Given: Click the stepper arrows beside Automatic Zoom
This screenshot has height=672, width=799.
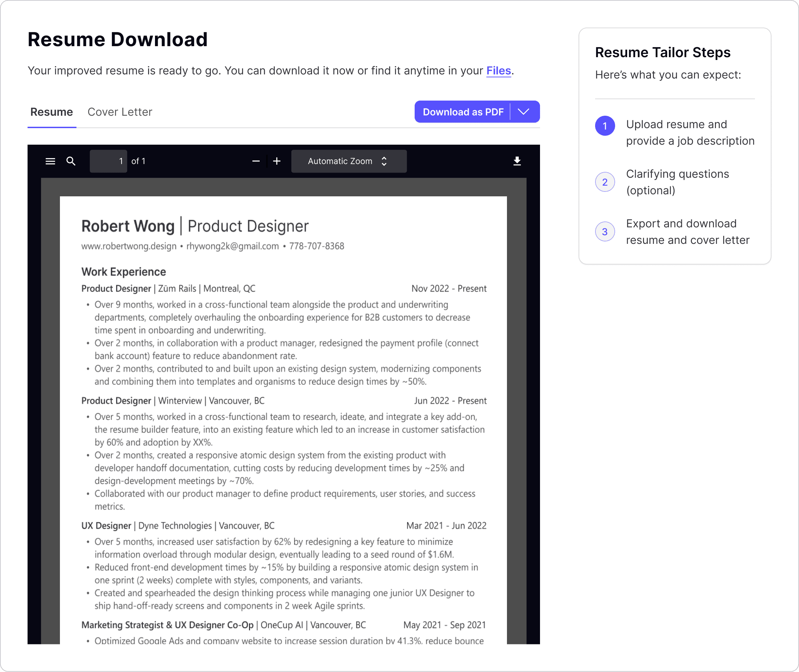Looking at the screenshot, I should (384, 161).
